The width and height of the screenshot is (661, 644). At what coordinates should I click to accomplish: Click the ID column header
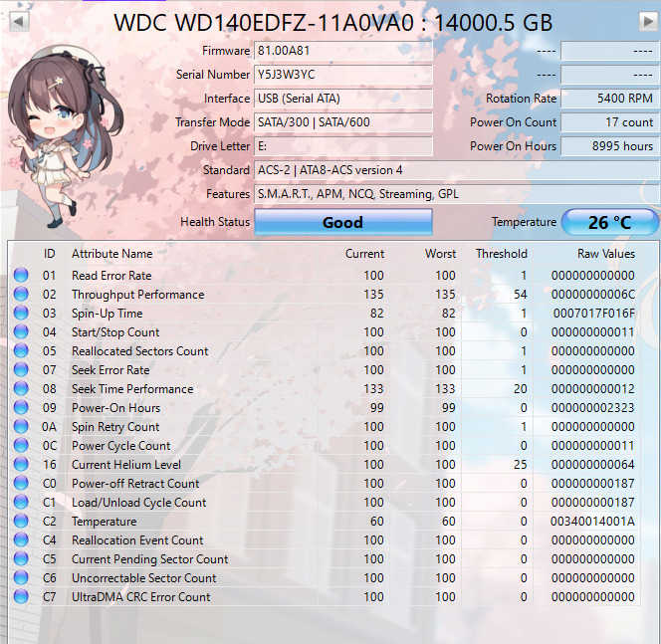tap(50, 254)
